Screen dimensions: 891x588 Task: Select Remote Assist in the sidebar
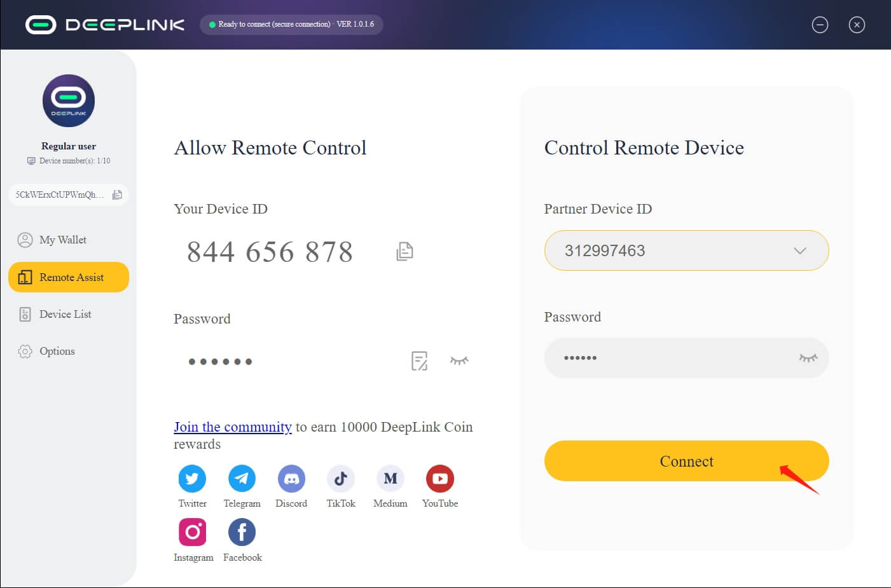[x=69, y=277]
